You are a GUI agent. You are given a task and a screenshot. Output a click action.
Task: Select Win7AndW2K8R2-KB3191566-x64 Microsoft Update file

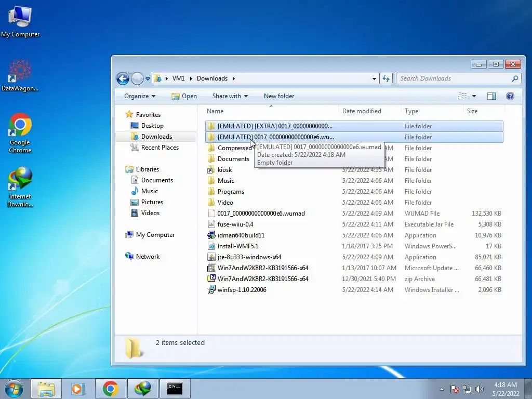[354, 268]
